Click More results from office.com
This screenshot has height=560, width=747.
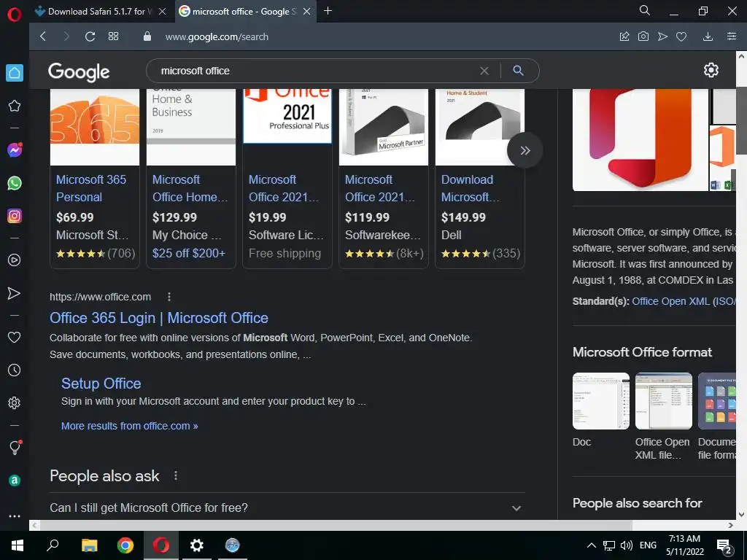129,426
